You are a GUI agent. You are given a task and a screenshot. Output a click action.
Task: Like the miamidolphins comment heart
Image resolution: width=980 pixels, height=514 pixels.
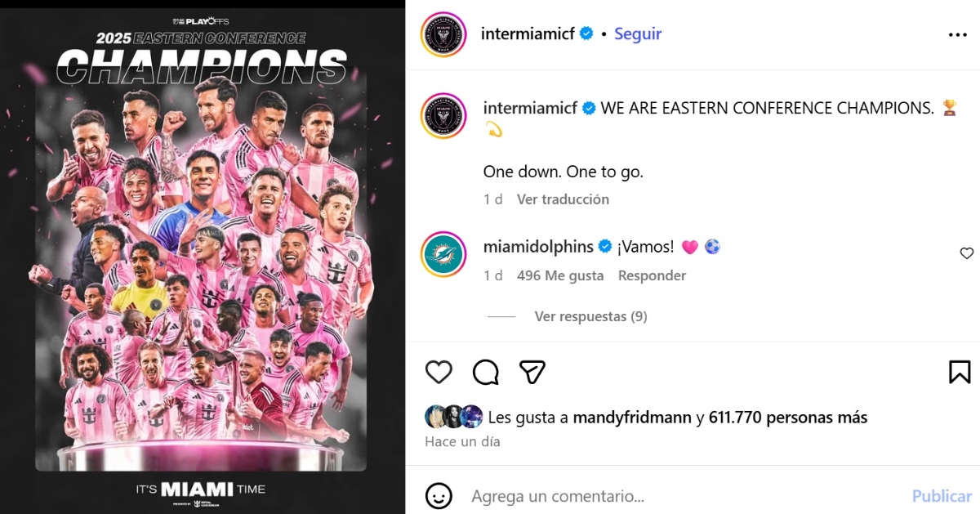point(966,253)
